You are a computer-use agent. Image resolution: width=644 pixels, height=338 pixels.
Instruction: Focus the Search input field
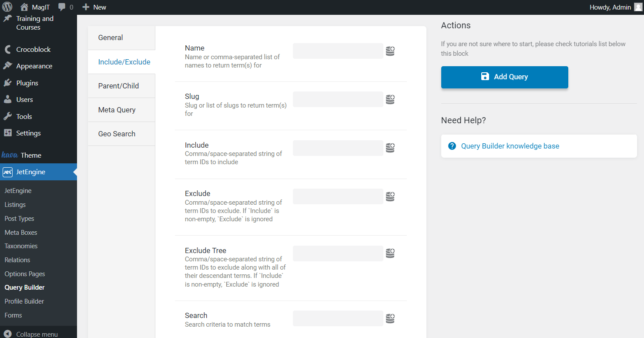(x=338, y=318)
